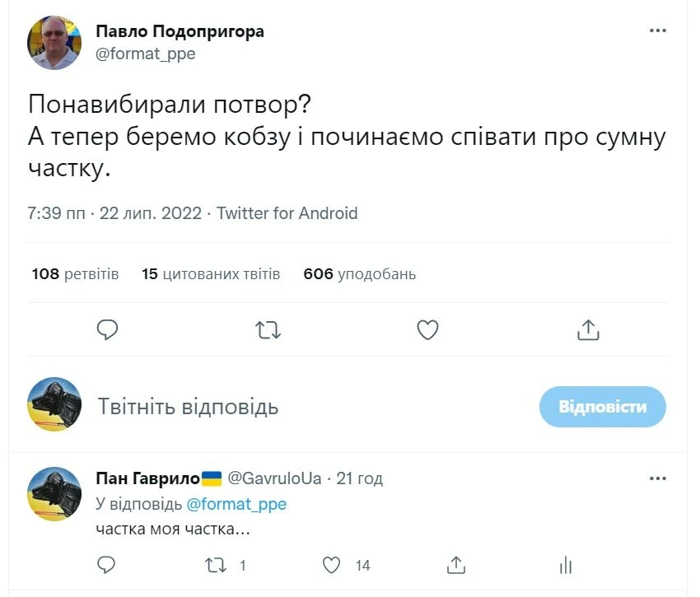
Task: View the 108 ретвітів list
Action: 75,274
